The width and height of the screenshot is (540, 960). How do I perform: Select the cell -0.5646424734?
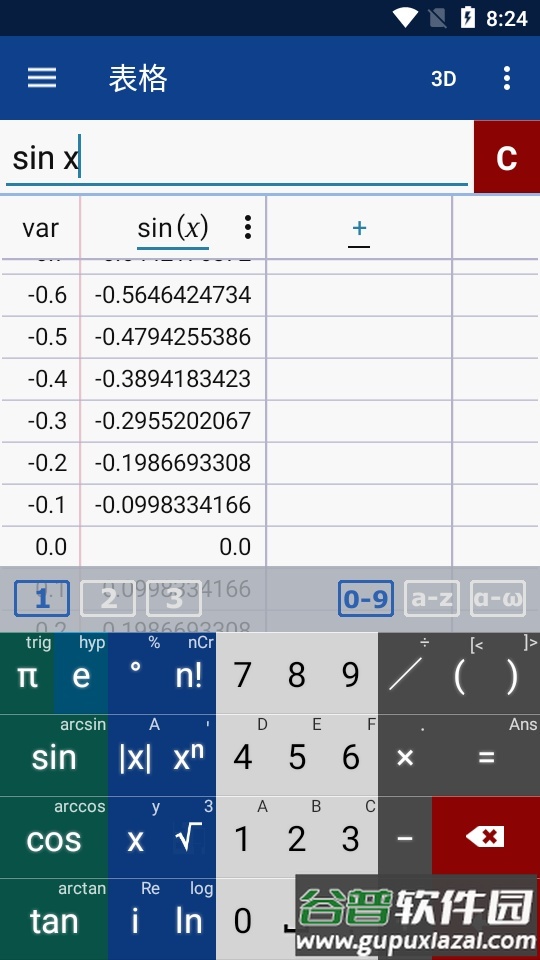(173, 295)
